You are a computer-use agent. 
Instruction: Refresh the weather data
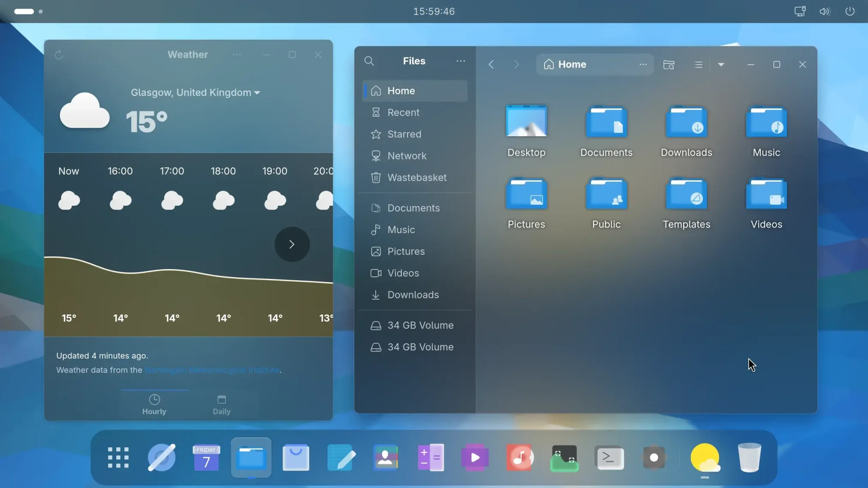tap(59, 54)
